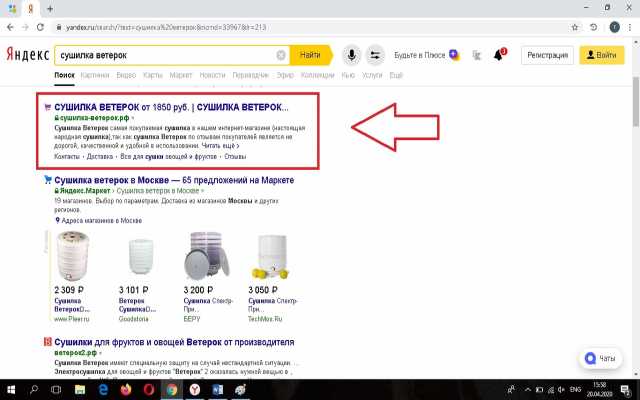This screenshot has width=640, height=400.
Task: Go back with the browser back arrow
Action: point(10,27)
